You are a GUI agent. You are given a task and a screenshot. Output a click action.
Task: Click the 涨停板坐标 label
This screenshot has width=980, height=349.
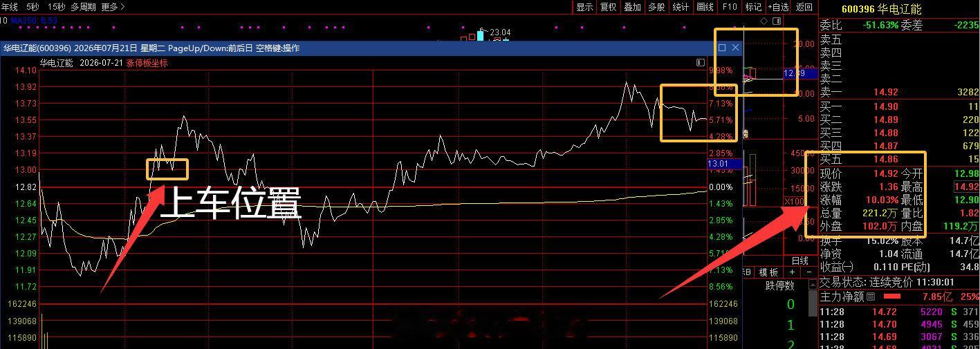147,63
